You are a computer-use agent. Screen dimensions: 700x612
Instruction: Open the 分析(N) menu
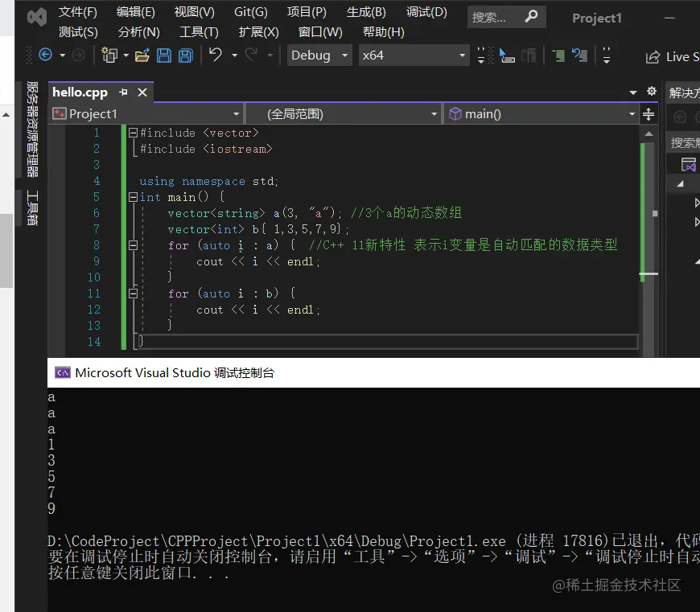139,31
